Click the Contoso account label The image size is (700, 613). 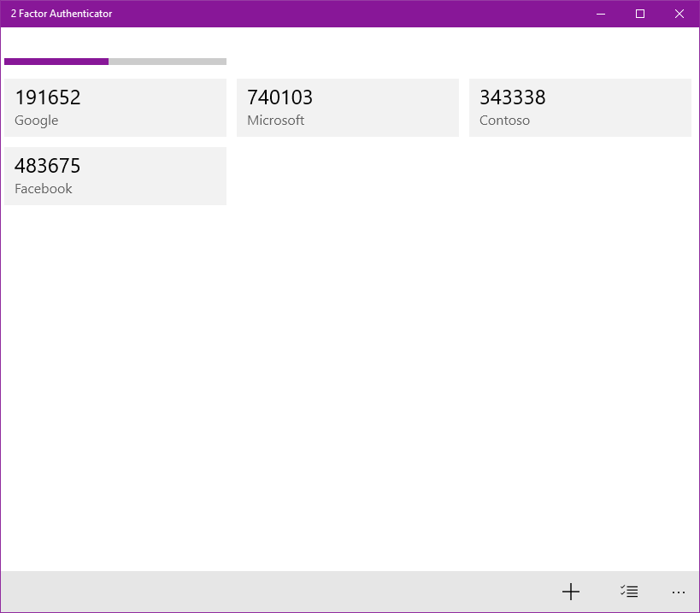click(x=504, y=121)
